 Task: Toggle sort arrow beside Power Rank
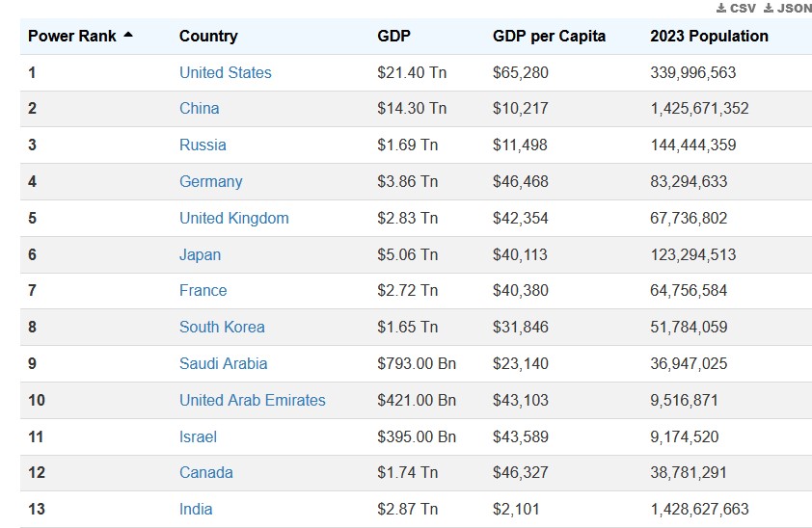point(128,36)
